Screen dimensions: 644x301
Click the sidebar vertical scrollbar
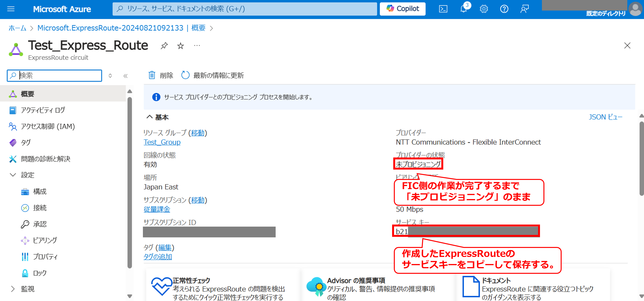129,183
